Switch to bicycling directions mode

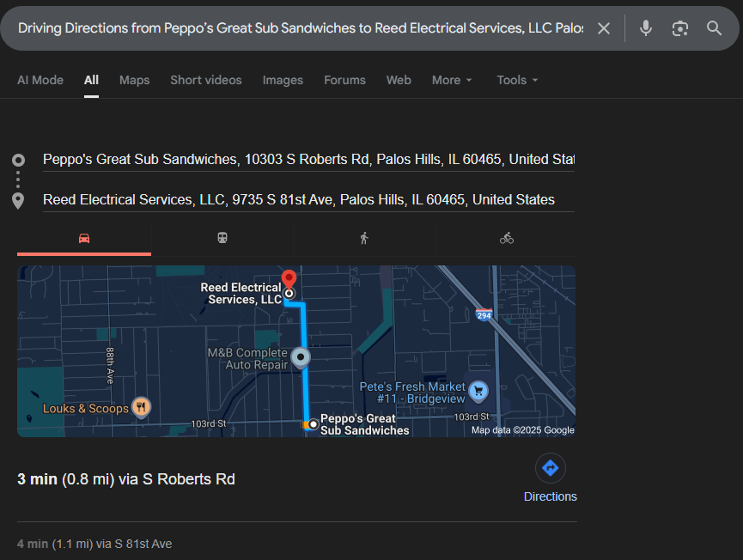[x=507, y=238]
